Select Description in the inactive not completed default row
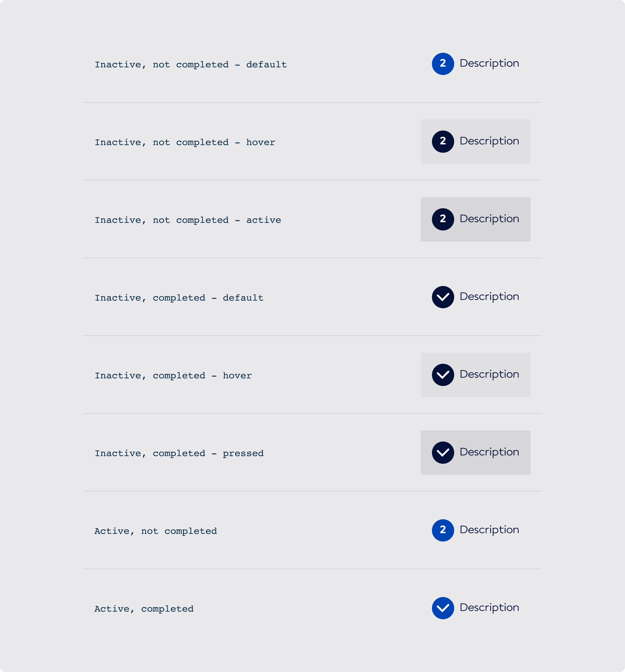The height and width of the screenshot is (672, 625). pyautogui.click(x=489, y=64)
